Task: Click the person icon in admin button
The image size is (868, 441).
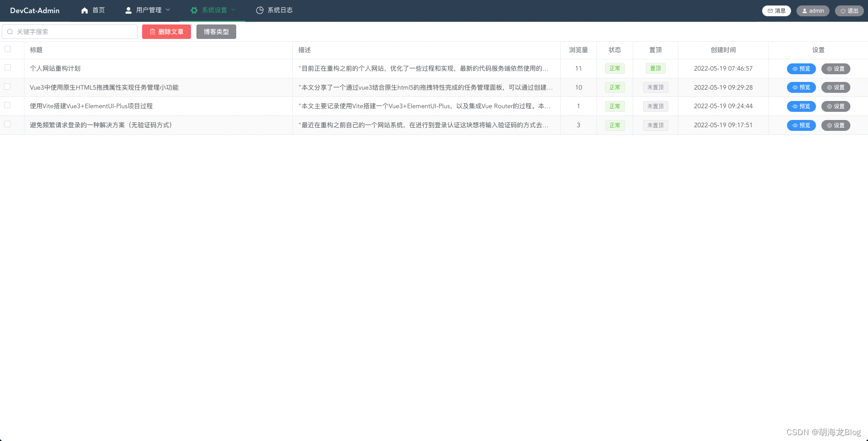Action: [805, 11]
